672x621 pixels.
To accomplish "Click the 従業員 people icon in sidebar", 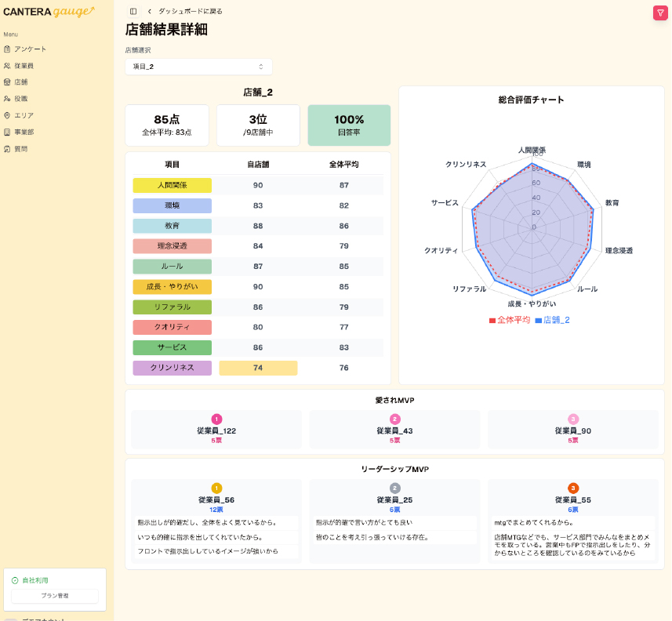I will pos(7,66).
